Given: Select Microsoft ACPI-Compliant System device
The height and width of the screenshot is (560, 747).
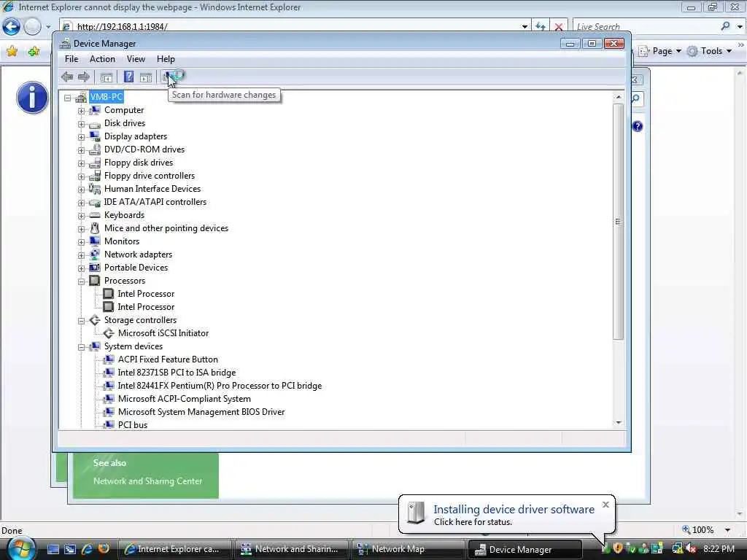Looking at the screenshot, I should click(185, 399).
